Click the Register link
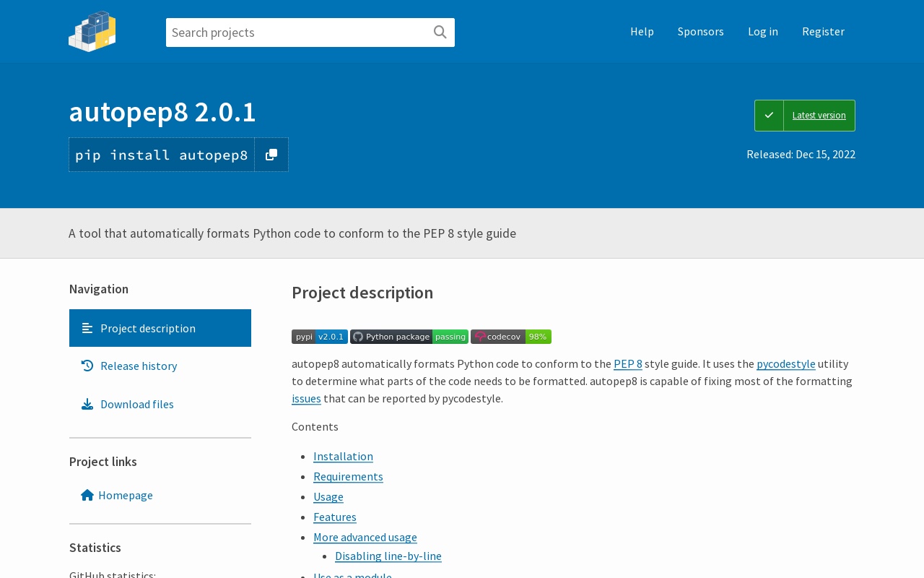The height and width of the screenshot is (578, 924). tap(823, 31)
